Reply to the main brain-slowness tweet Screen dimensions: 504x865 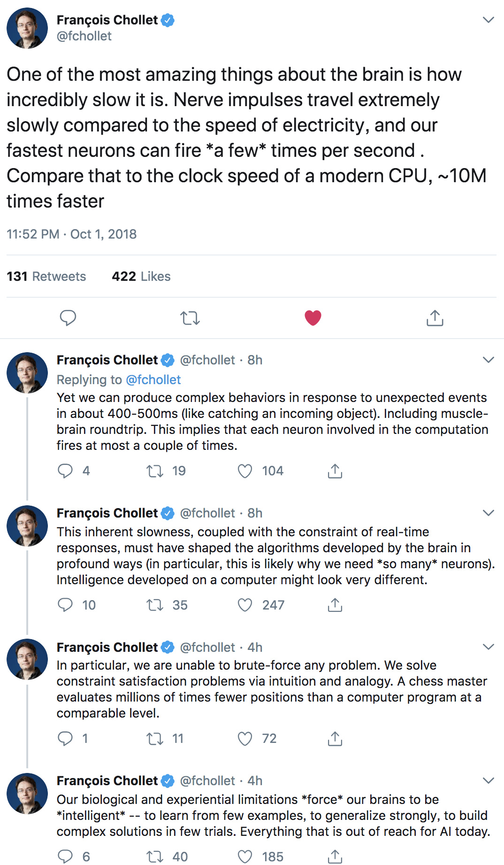[68, 318]
